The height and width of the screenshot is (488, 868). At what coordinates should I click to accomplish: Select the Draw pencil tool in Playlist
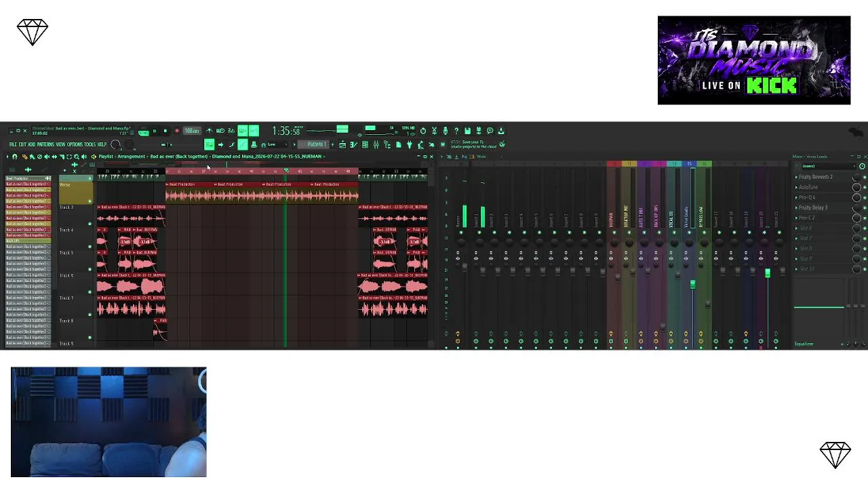tap(24, 157)
